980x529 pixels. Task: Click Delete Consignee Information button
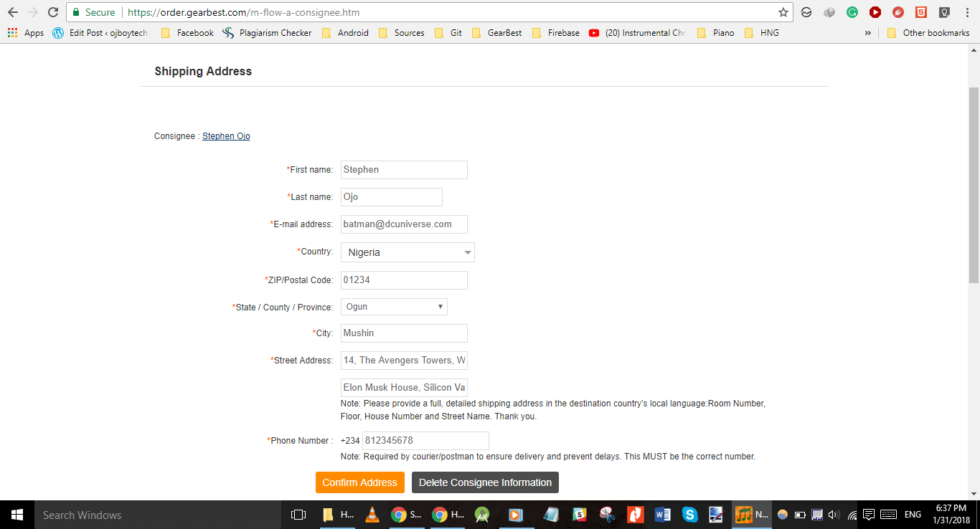485,482
